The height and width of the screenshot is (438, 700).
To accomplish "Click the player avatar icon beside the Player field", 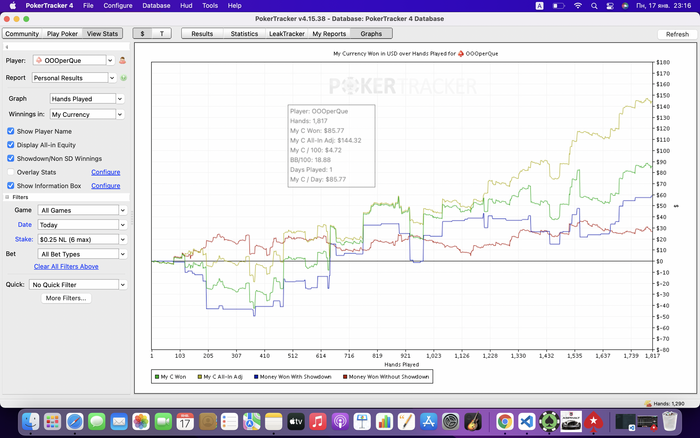I will point(122,60).
